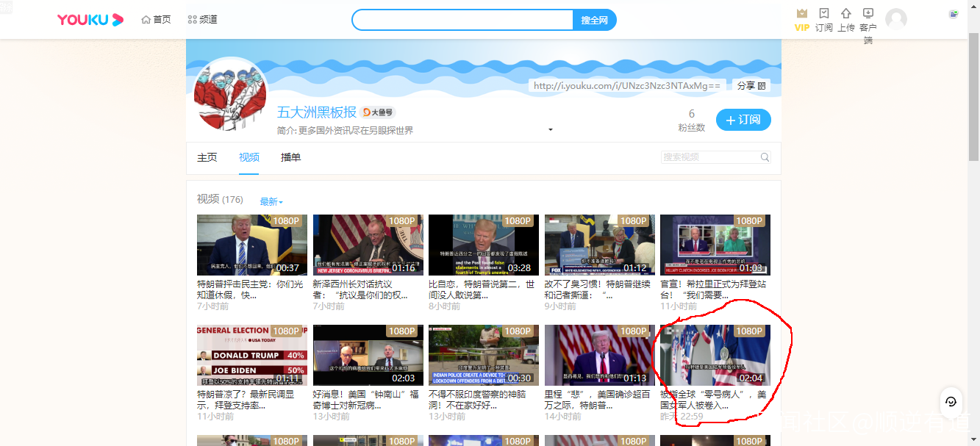The image size is (980, 446).
Task: Open the 01:16 New Jersey briefing thumbnail
Action: coord(368,245)
